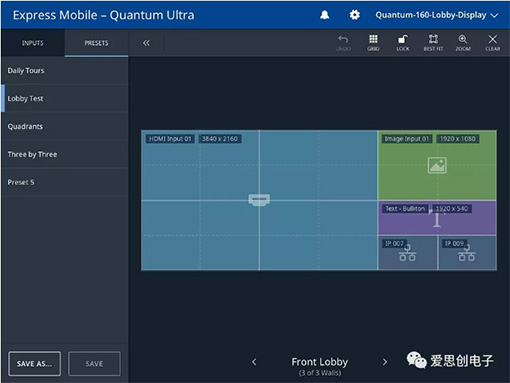The height and width of the screenshot is (383, 510).
Task: Go to previous wall with left arrow
Action: click(254, 362)
